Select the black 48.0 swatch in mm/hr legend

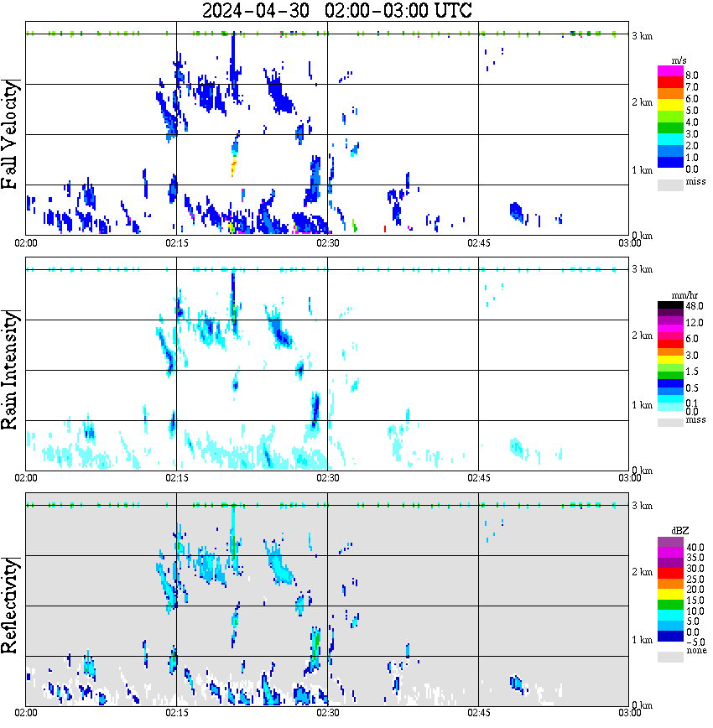pos(670,305)
